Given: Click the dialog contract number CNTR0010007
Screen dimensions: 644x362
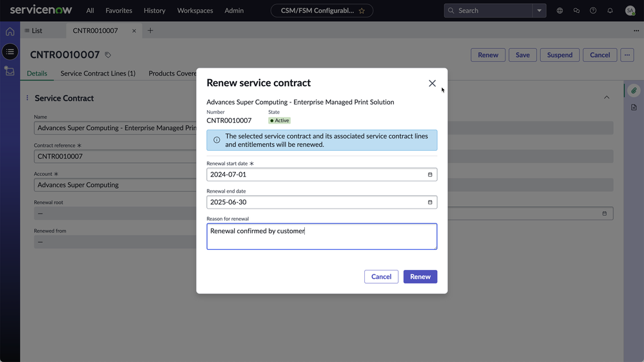Looking at the screenshot, I should click(229, 120).
